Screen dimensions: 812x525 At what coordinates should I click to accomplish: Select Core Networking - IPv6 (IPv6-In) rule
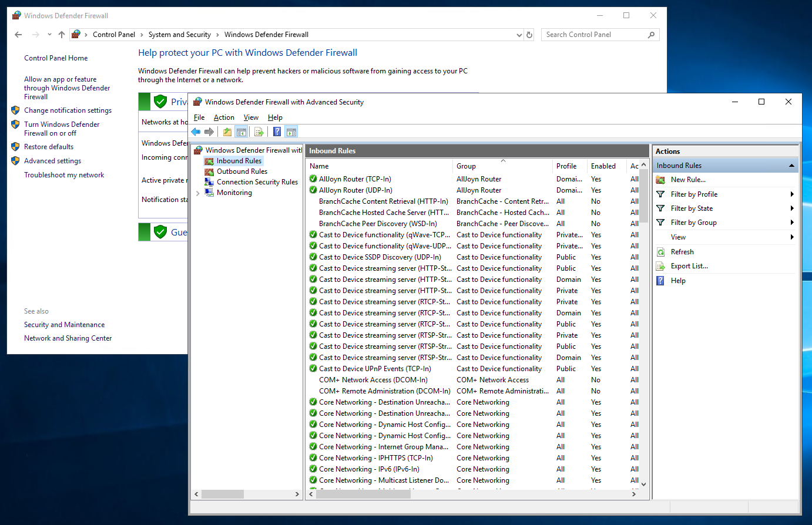[x=369, y=469]
